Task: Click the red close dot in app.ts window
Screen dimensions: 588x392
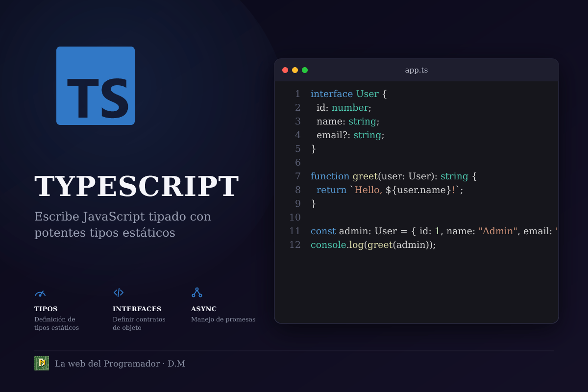Action: pyautogui.click(x=285, y=70)
